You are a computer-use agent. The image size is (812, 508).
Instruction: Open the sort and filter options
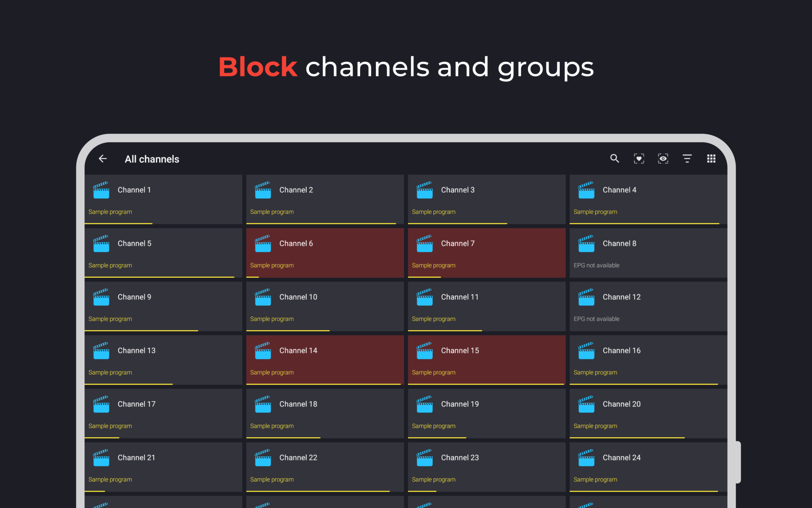point(687,158)
